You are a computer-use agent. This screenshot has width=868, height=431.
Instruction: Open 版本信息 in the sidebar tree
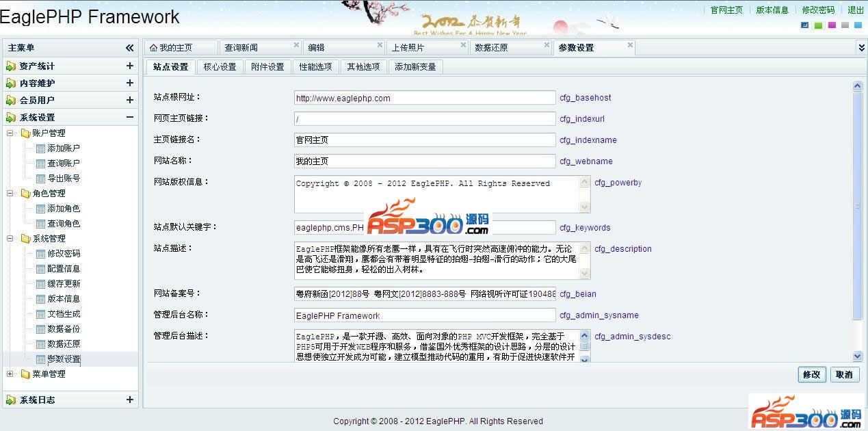pos(64,298)
